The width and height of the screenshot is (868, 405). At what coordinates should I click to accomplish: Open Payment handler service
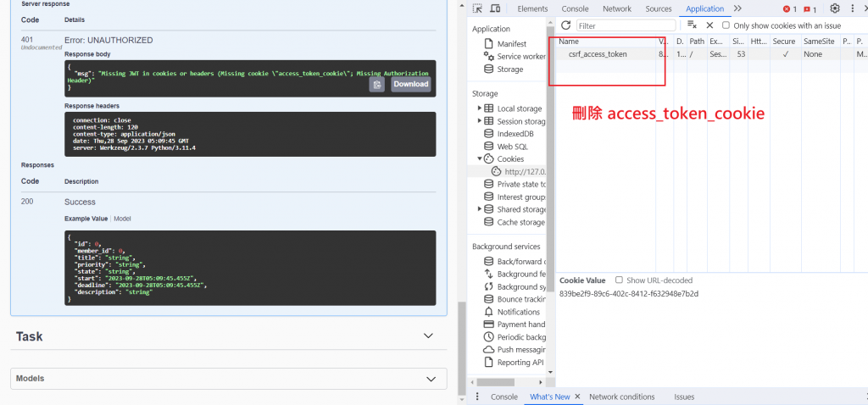pyautogui.click(x=515, y=325)
